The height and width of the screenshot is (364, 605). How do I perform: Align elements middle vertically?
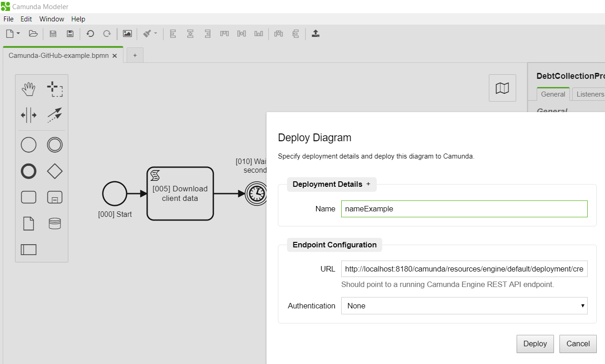[241, 33]
